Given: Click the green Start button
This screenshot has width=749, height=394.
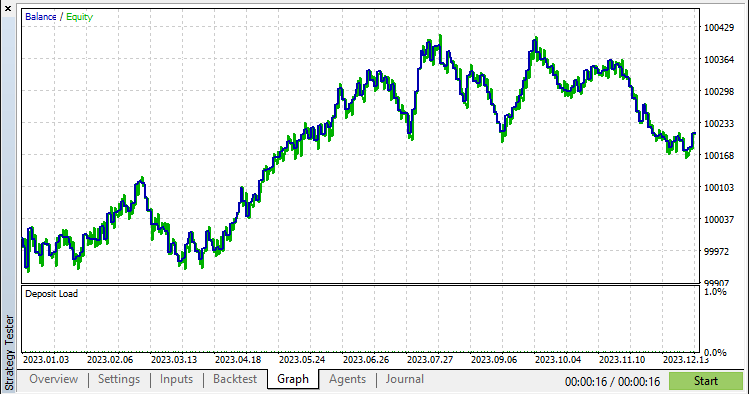Looking at the screenshot, I should pos(706,381).
